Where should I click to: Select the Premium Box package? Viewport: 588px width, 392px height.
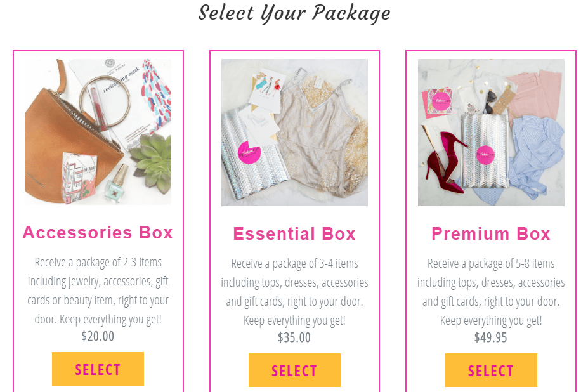click(x=491, y=370)
